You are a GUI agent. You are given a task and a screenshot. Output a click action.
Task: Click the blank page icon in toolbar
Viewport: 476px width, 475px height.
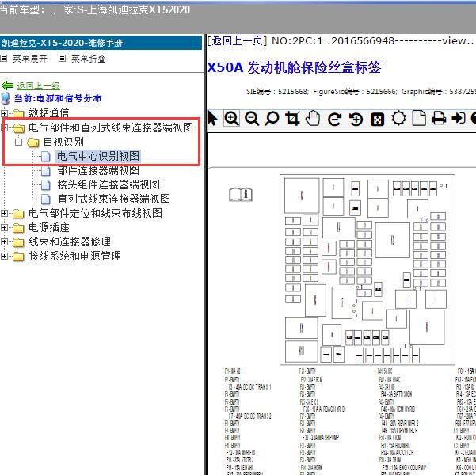pyautogui.click(x=419, y=118)
